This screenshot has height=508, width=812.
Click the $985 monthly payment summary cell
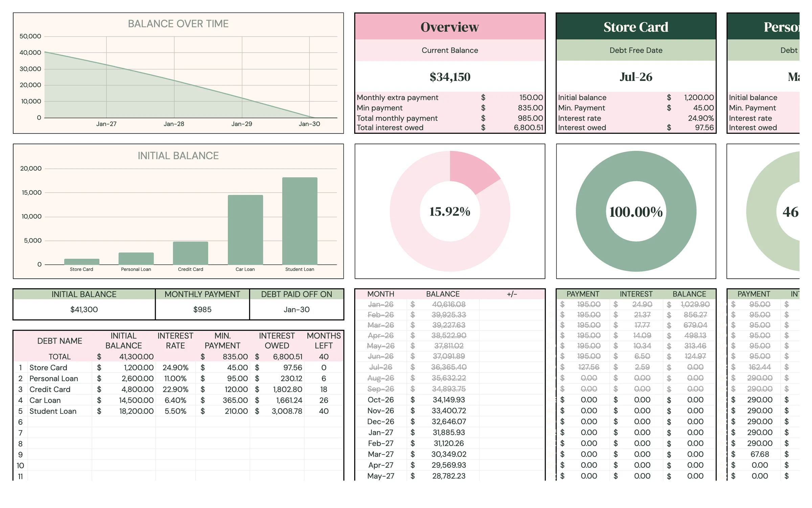pos(202,310)
